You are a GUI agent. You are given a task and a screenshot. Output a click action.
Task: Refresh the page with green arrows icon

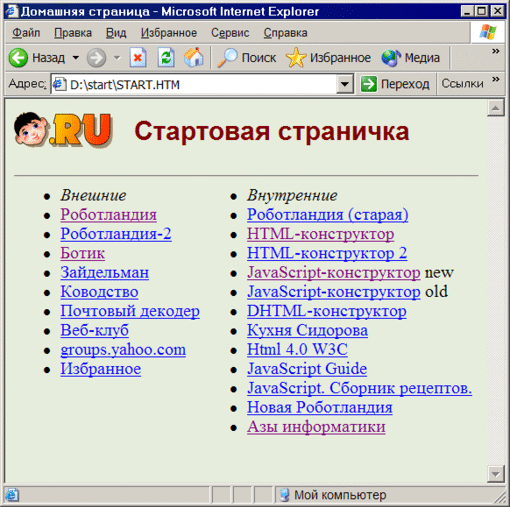point(166,58)
